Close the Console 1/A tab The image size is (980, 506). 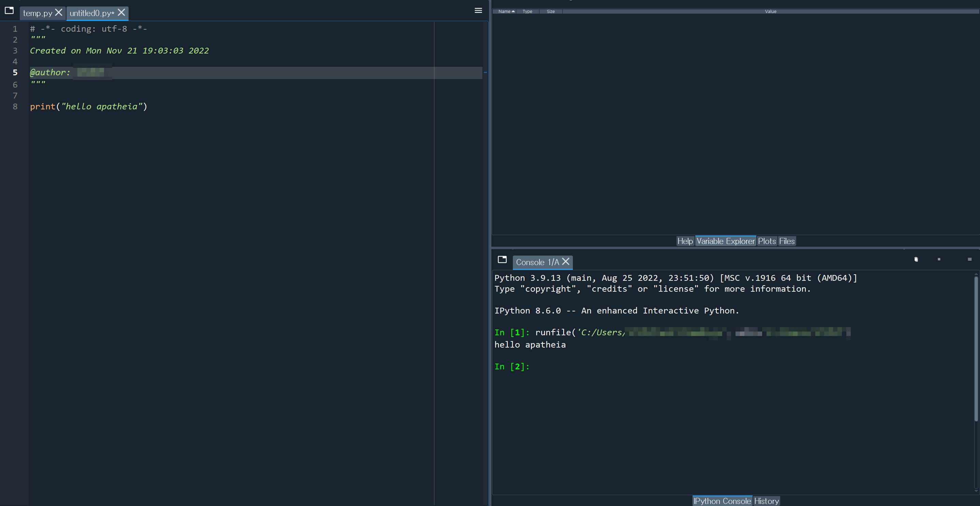[x=566, y=262]
